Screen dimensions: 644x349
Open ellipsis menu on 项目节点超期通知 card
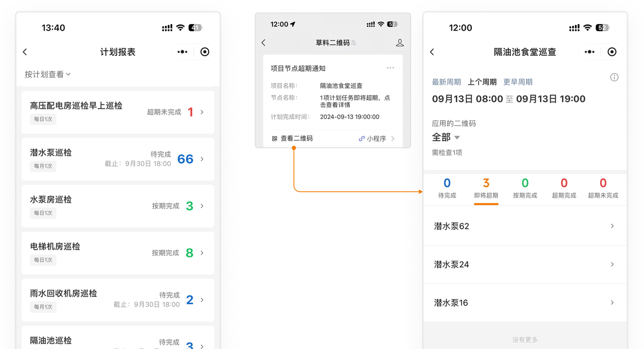click(390, 68)
